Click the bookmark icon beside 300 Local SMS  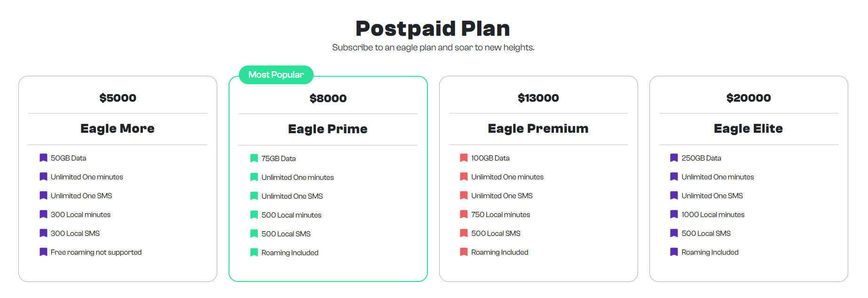43,233
